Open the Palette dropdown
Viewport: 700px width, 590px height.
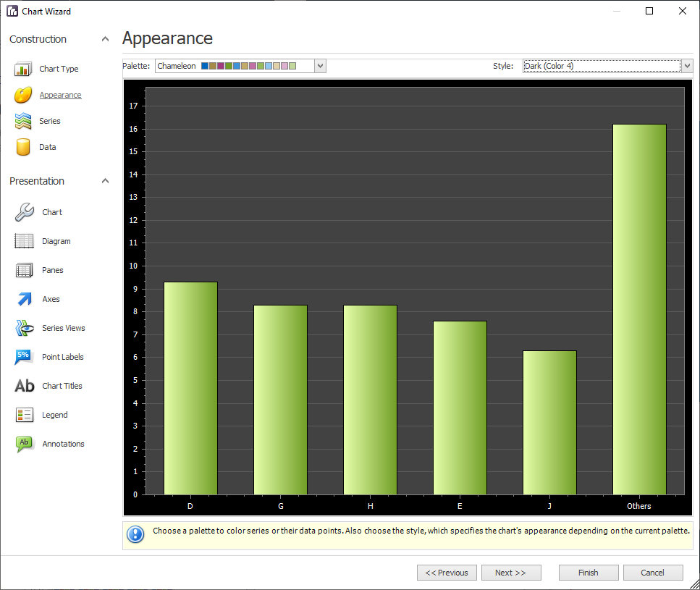tap(320, 65)
